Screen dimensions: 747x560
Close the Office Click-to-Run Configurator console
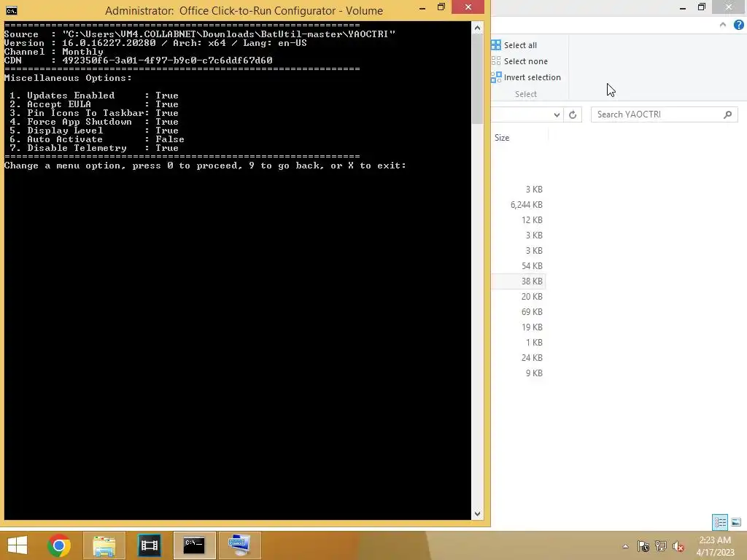pos(468,7)
